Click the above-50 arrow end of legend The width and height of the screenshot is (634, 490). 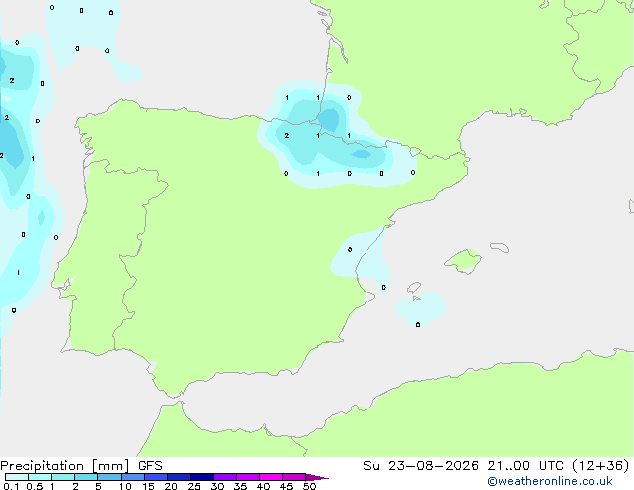317,477
